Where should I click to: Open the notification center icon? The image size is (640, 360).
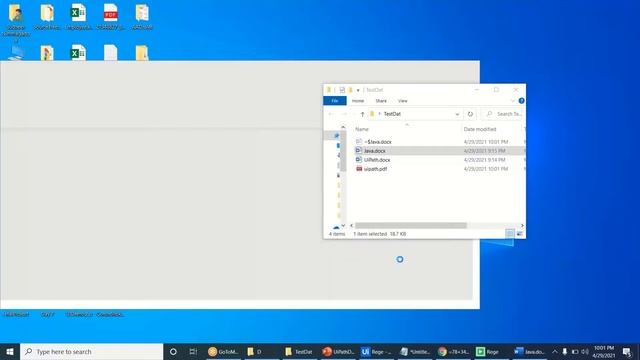[627, 351]
